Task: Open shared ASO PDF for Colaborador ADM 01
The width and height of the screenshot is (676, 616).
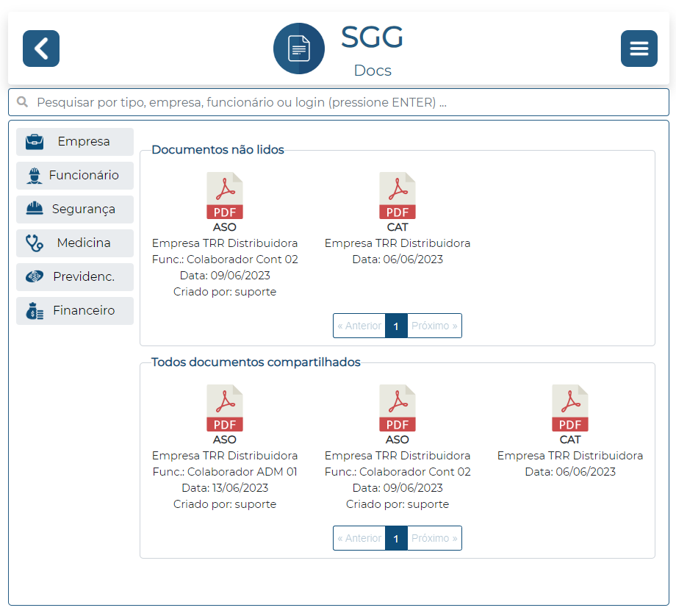Action: (x=225, y=409)
